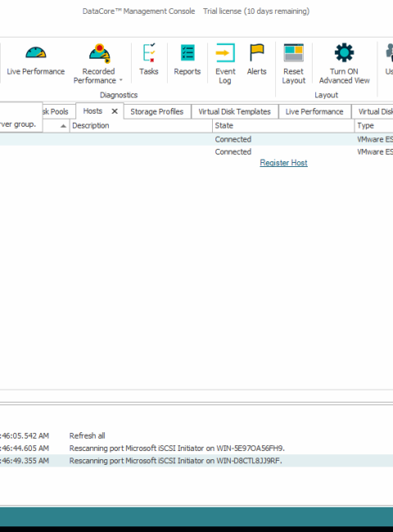Click VMware type in first host row
393x532 pixels.
click(x=375, y=139)
